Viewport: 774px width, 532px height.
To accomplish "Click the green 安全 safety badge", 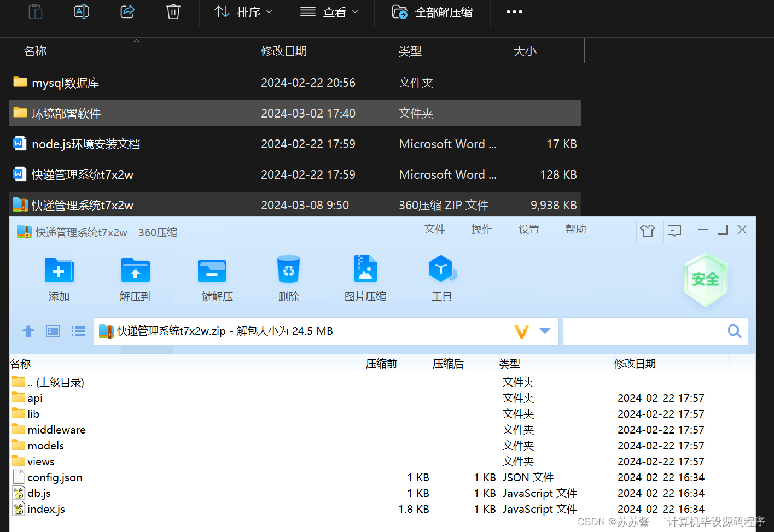I will [706, 279].
